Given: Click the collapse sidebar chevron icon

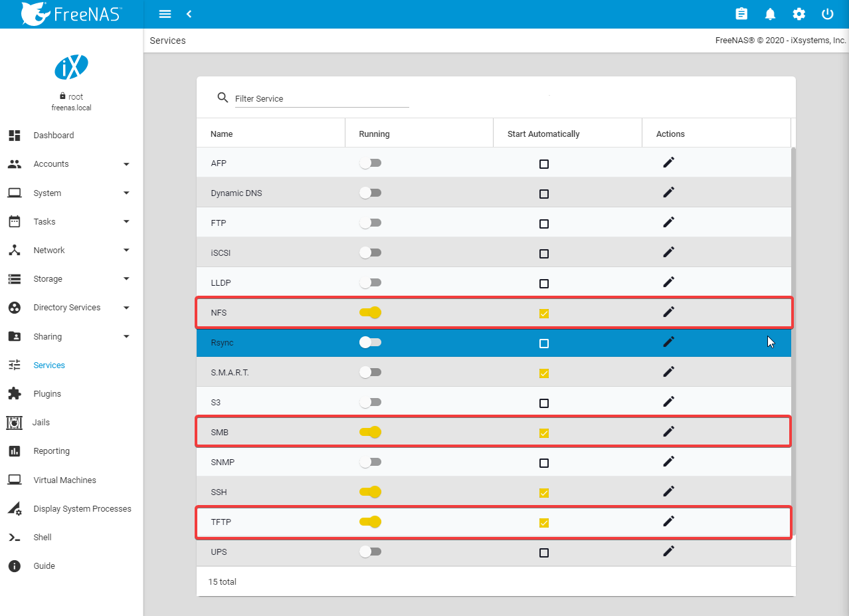Looking at the screenshot, I should pos(189,14).
